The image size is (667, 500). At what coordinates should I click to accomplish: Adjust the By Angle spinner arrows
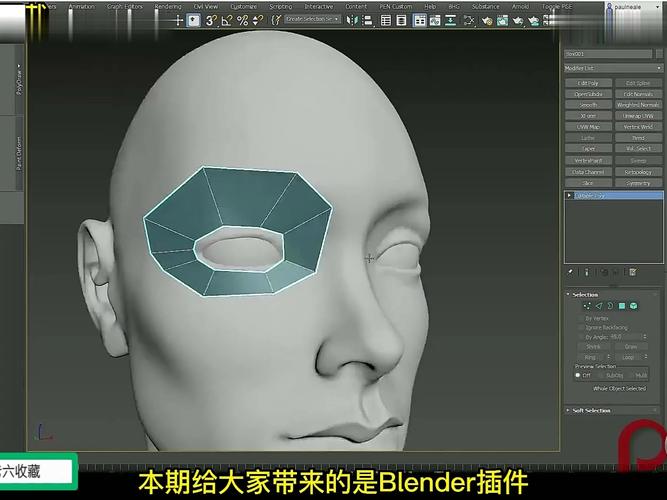[645, 337]
